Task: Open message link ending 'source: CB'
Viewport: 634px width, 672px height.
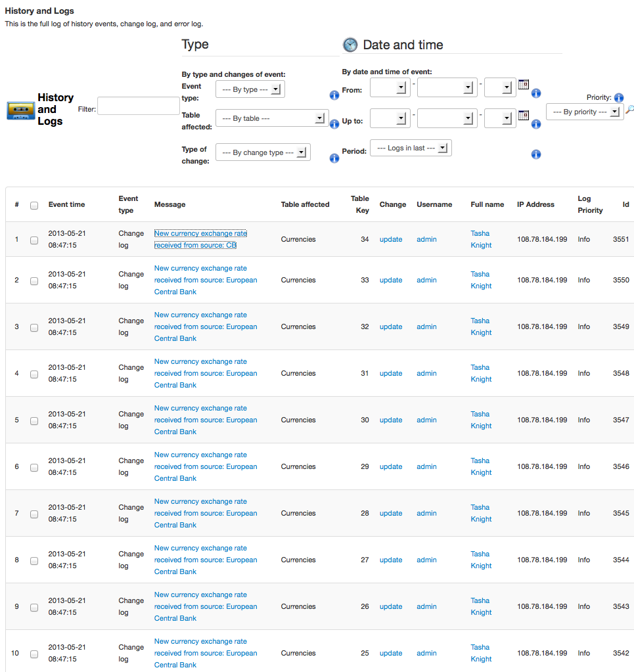Action: click(200, 239)
